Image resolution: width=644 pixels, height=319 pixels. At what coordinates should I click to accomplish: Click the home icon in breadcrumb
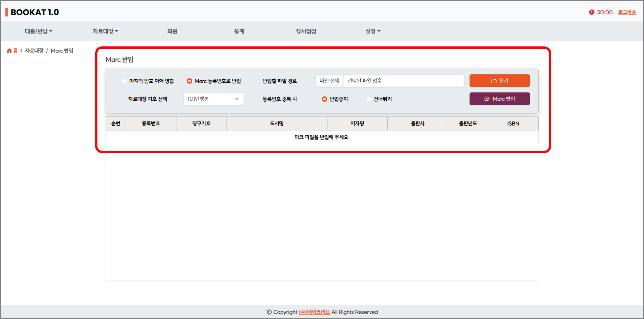pos(9,51)
